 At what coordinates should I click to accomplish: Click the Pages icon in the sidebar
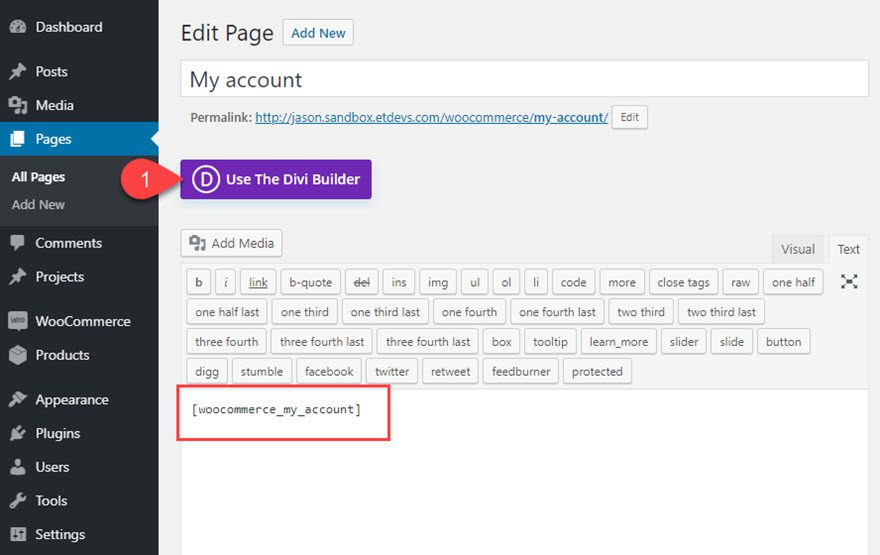[18, 139]
